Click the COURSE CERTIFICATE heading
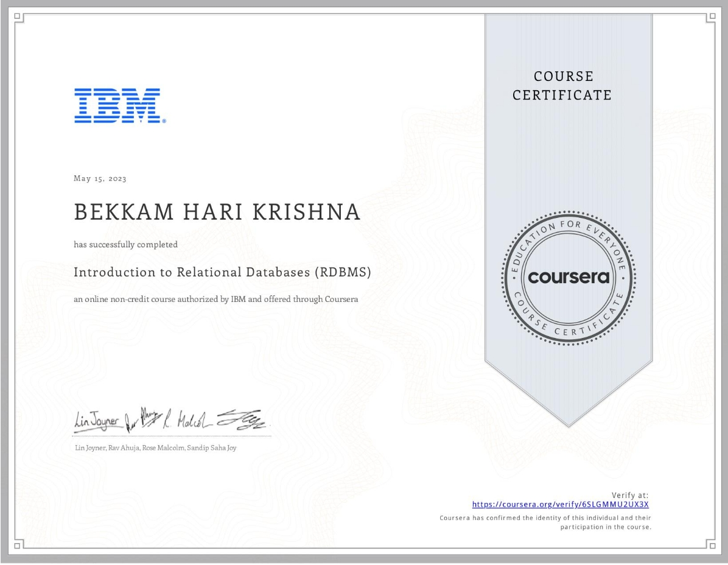This screenshot has width=728, height=565. 562,86
